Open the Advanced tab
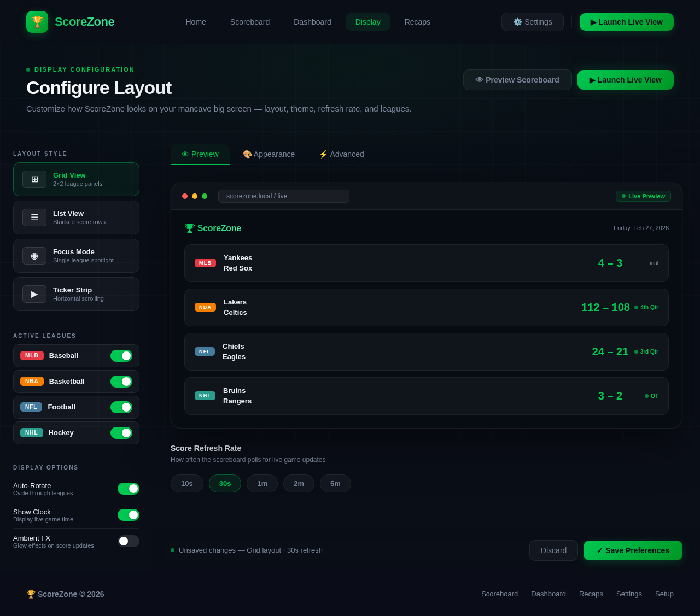The image size is (700, 616). point(341,154)
